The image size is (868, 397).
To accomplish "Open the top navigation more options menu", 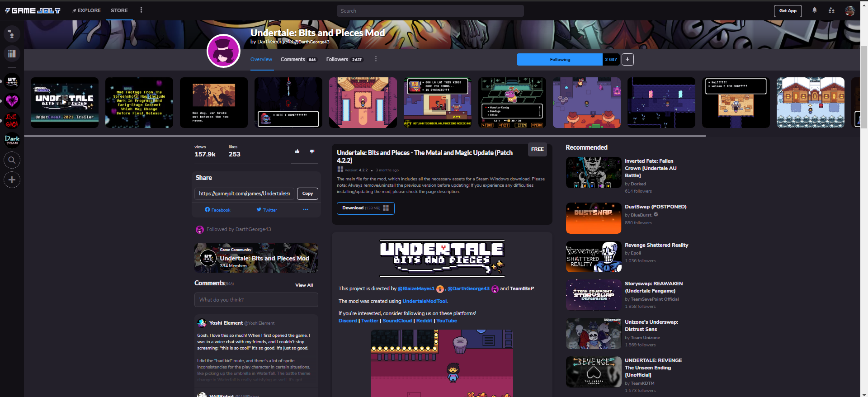I will click(141, 10).
